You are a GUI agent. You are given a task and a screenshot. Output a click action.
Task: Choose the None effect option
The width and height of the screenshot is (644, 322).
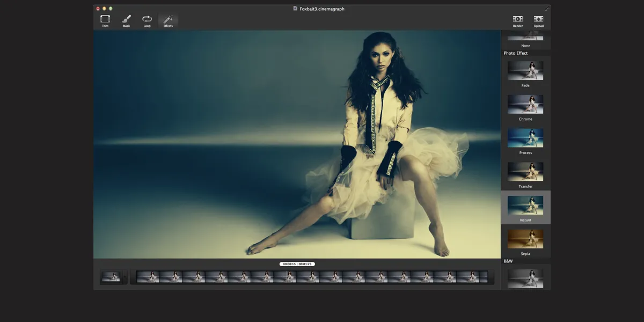525,40
